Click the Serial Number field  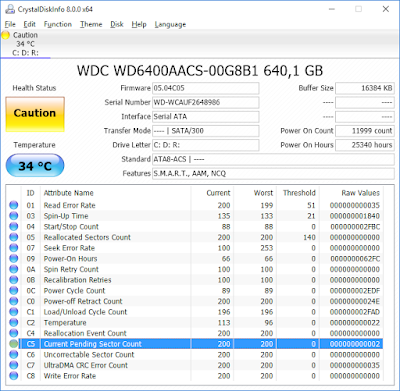[206, 102]
